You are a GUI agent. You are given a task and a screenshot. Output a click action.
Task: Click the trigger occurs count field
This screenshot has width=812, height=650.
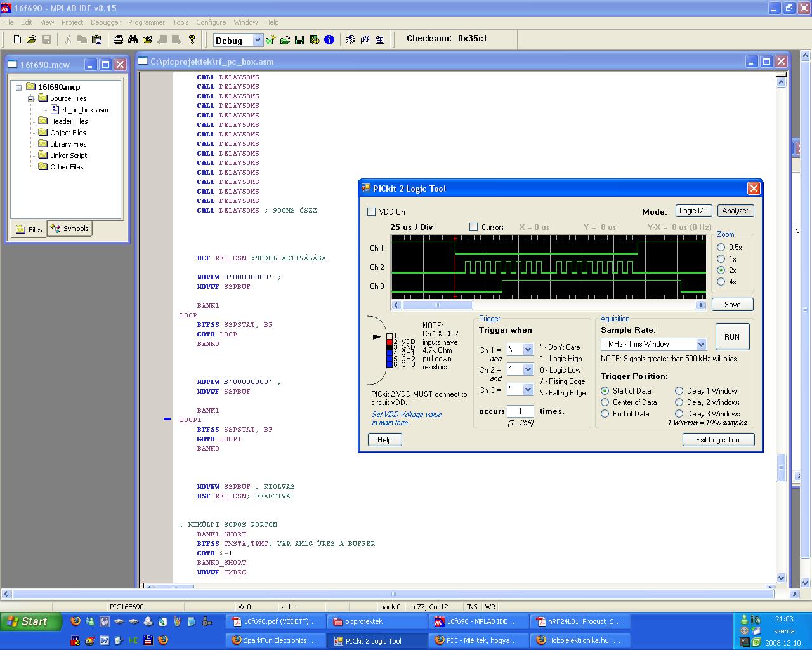[x=520, y=411]
